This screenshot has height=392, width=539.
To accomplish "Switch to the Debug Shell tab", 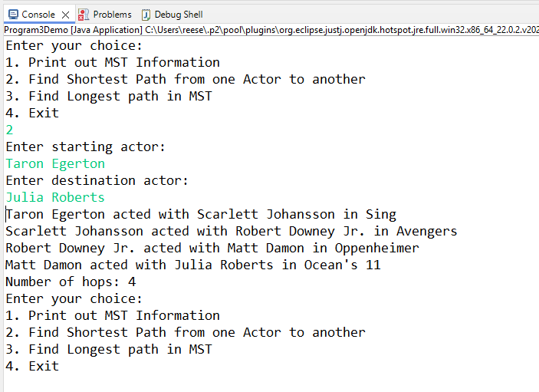I will pos(178,15).
